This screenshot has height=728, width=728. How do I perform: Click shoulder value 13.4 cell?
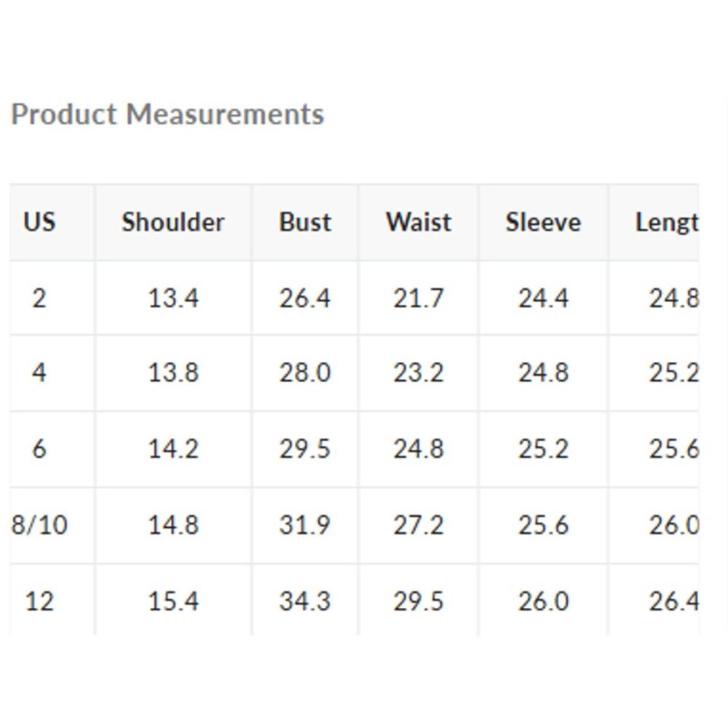tap(173, 298)
